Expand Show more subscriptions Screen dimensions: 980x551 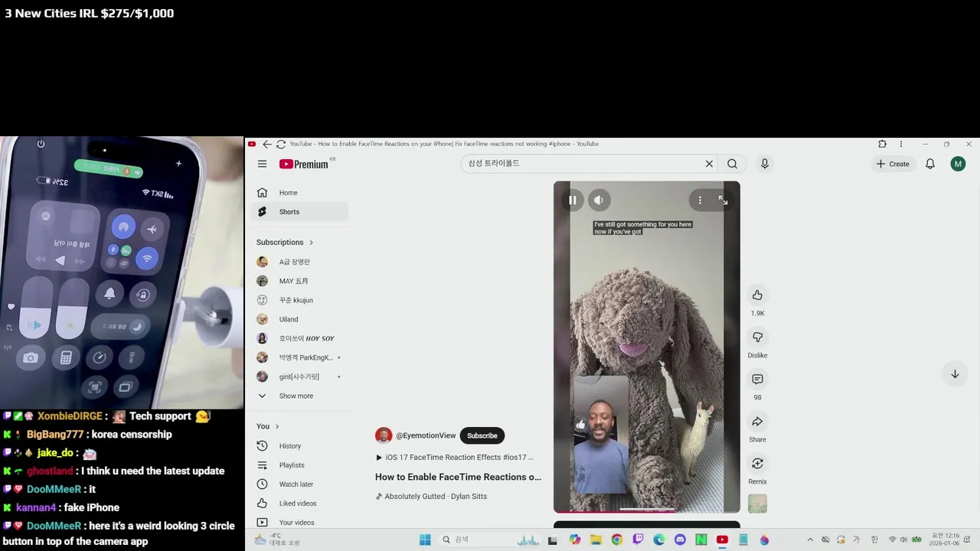pyautogui.click(x=300, y=396)
